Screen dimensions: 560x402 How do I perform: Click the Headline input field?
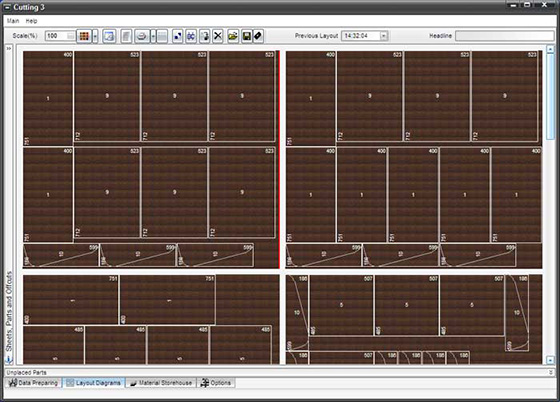(x=505, y=36)
